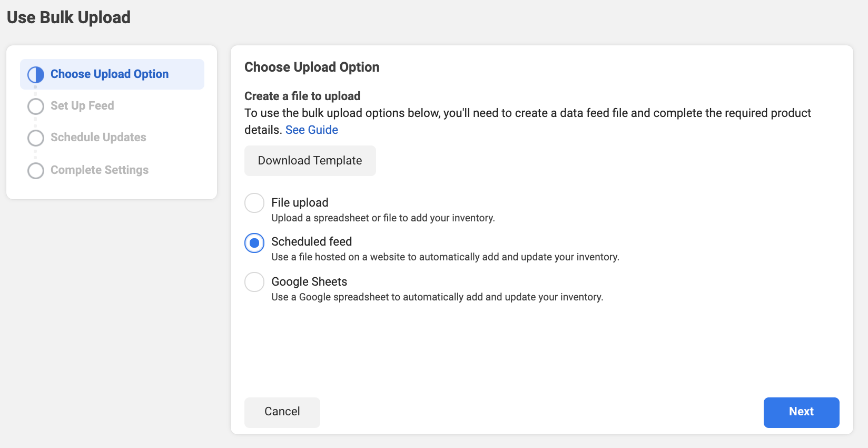Switch to the Complete Settings step label

(100, 170)
